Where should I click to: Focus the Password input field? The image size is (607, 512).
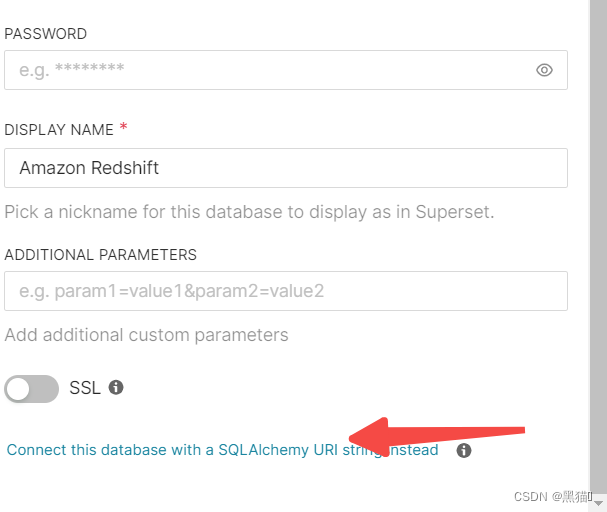pos(286,70)
